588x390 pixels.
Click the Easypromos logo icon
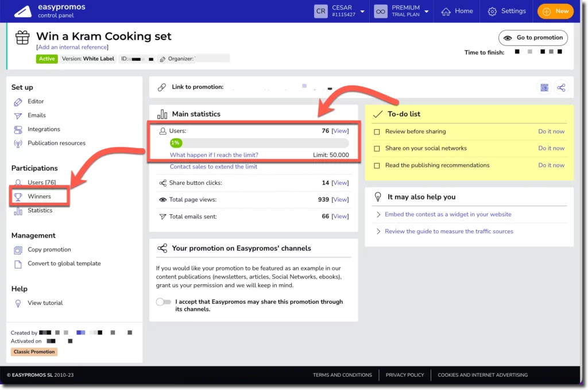(23, 11)
